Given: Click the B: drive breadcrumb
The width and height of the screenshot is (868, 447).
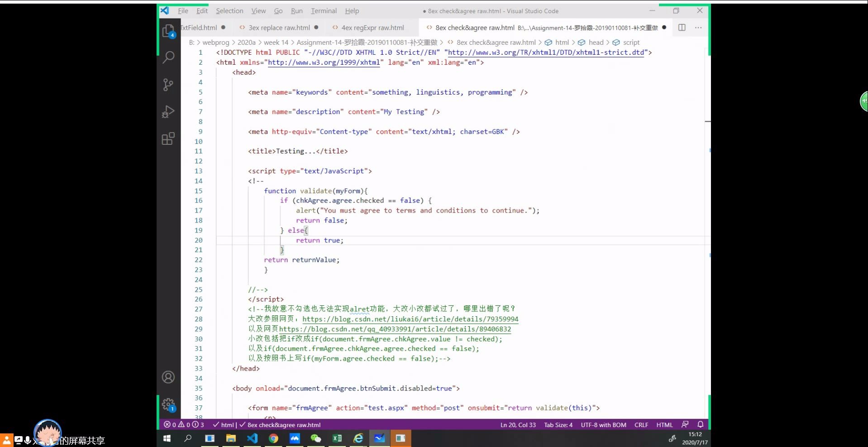Looking at the screenshot, I should coord(191,43).
